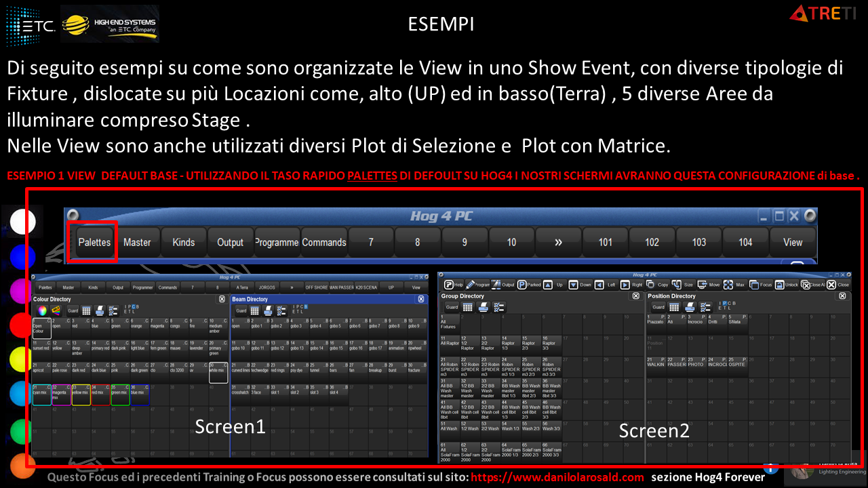The image size is (868, 488).
Task: Select view 104 in the large toolbar
Action: [x=745, y=242]
